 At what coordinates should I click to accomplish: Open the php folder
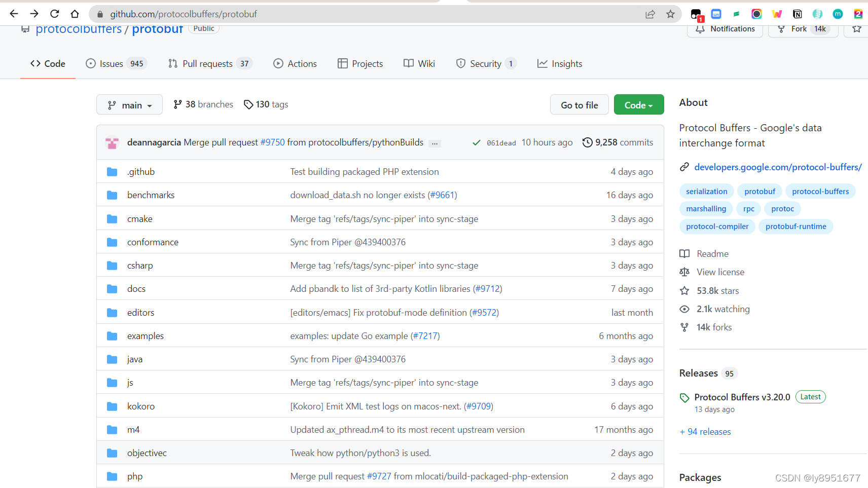(135, 476)
